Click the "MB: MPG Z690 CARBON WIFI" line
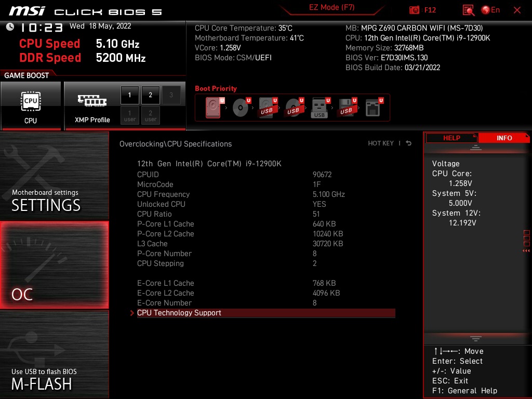Screen dimensions: 532x399 pyautogui.click(x=414, y=28)
